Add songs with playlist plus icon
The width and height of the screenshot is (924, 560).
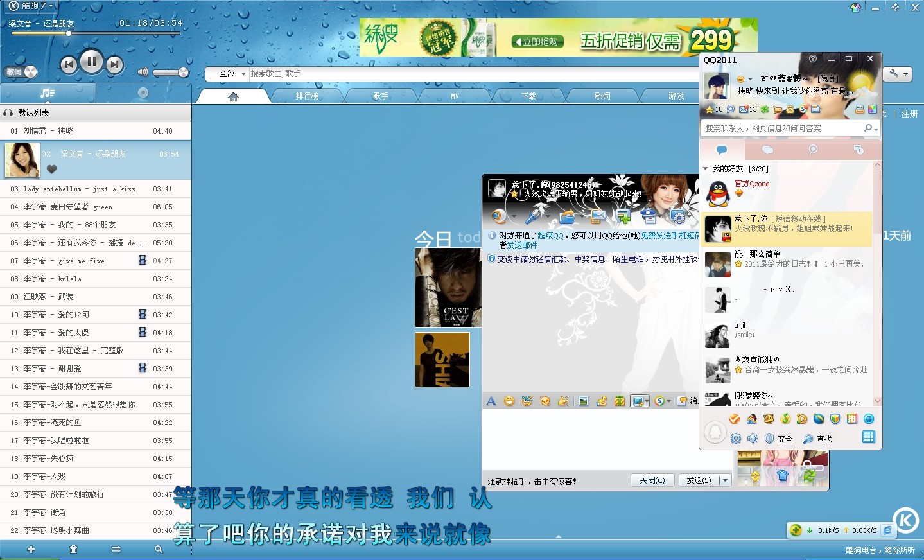31,549
